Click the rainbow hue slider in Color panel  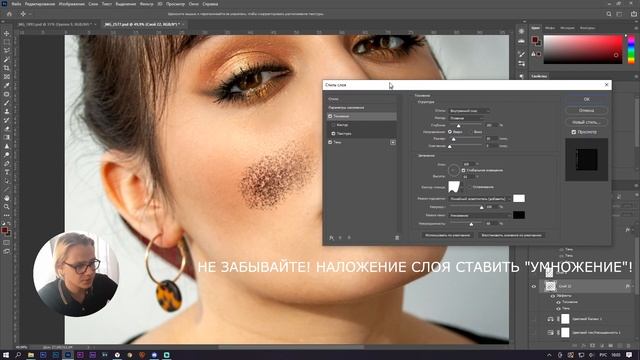point(631,49)
